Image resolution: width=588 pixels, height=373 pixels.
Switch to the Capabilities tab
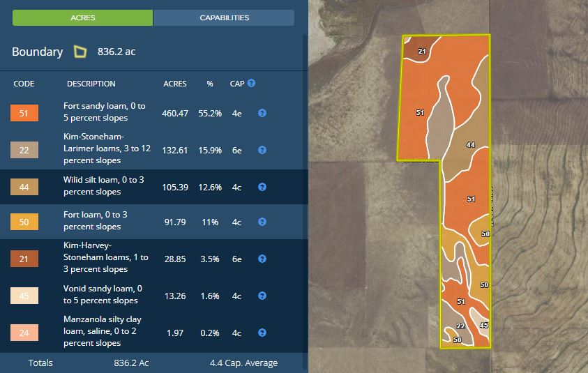224,17
